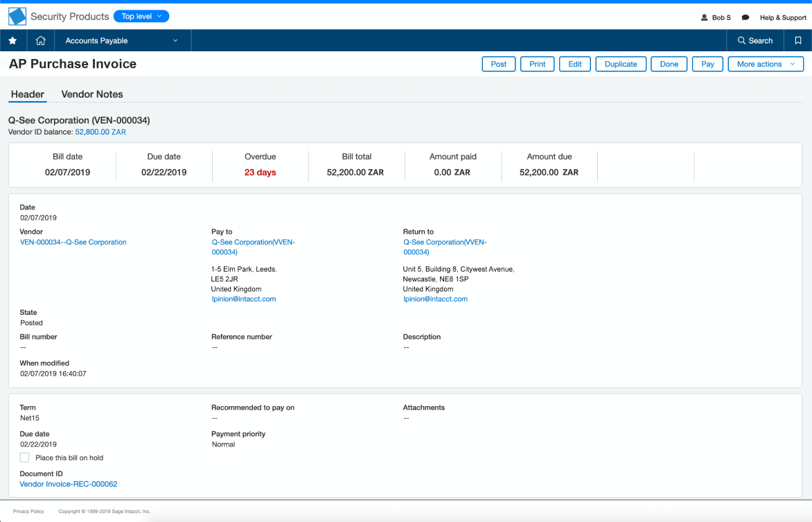The height and width of the screenshot is (522, 812).
Task: Select the Header tab
Action: (28, 94)
